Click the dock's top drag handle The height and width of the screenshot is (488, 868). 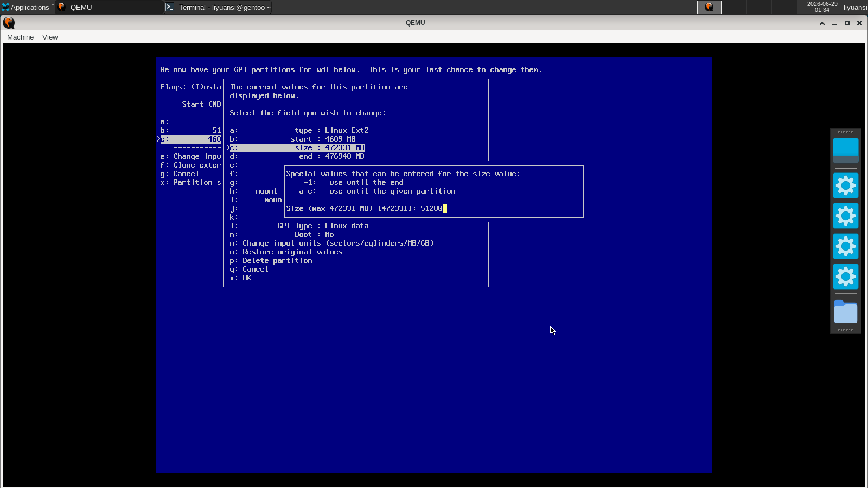[x=846, y=132]
